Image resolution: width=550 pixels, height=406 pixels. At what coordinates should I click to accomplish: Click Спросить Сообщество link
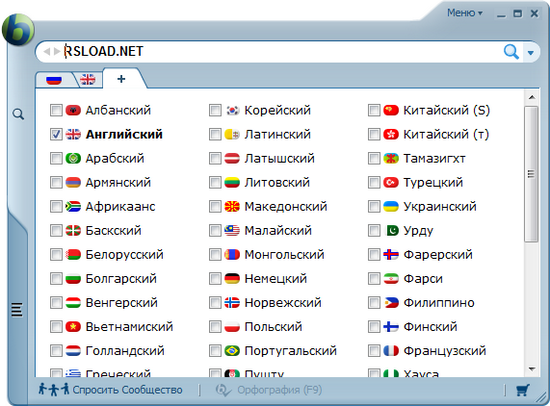(x=127, y=390)
